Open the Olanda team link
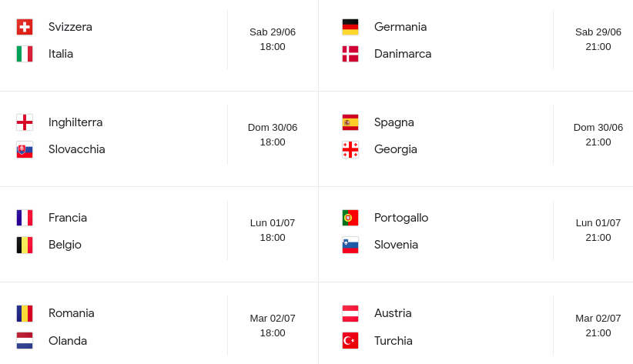The width and height of the screenshot is (633, 364). [68, 341]
